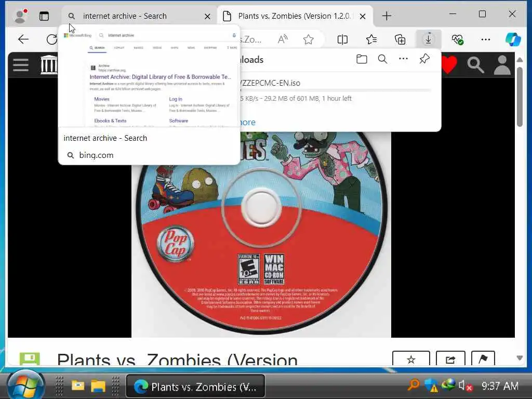The image size is (532, 399).
Task: Add this page to favorites star
Action: 309,39
